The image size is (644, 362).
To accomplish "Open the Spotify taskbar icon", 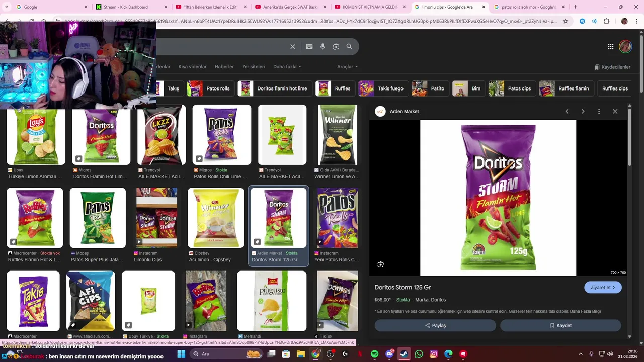I will tap(375, 354).
